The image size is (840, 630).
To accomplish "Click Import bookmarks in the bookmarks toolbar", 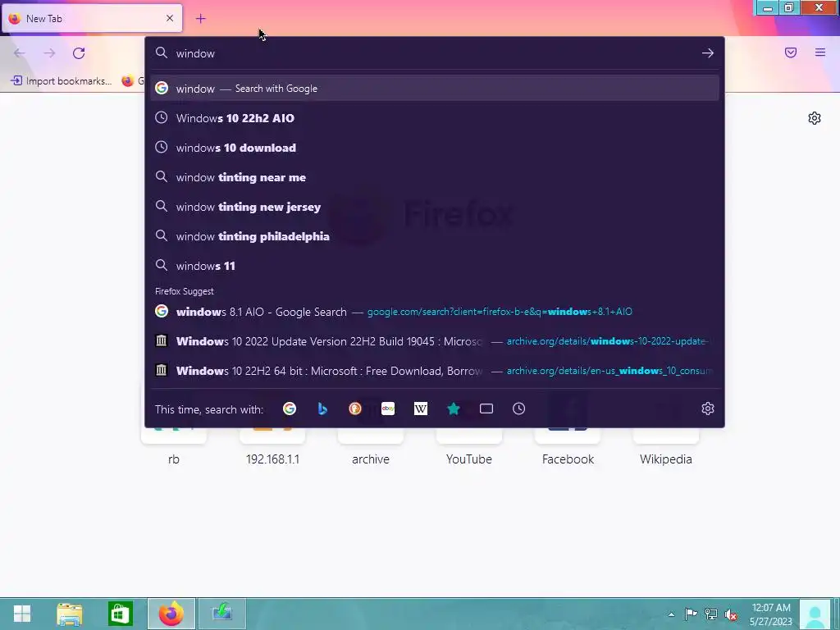I will pos(62,81).
